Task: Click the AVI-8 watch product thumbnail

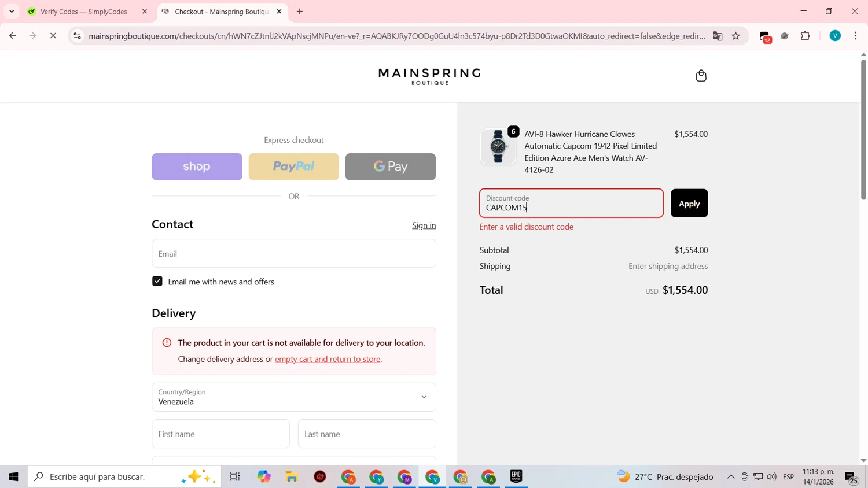Action: tap(498, 147)
